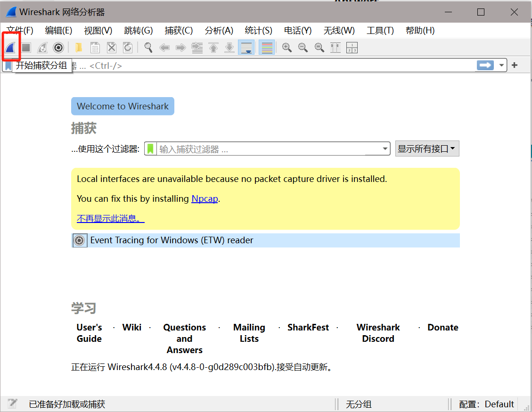Open the Mailing Lists link

[249, 333]
